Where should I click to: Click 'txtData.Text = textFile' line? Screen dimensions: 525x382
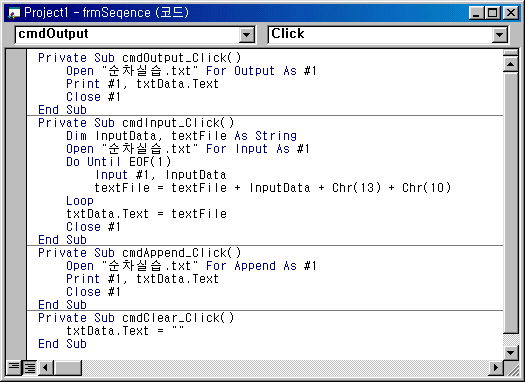coord(146,214)
